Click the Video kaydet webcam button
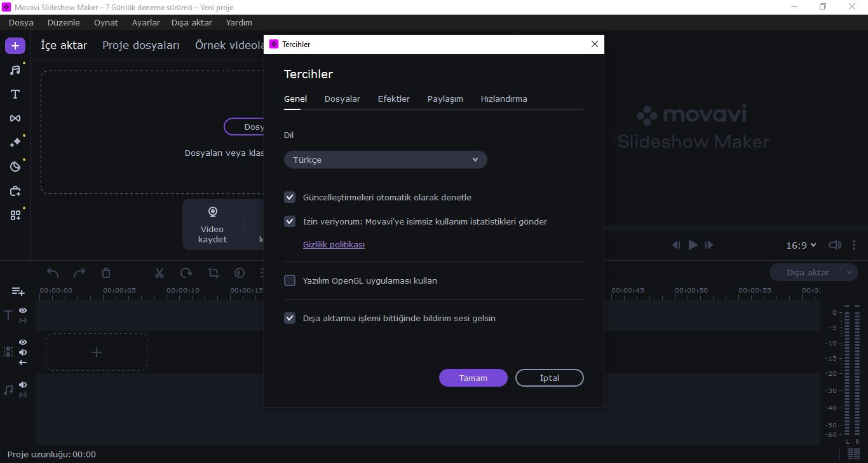This screenshot has width=868, height=463. tap(212, 225)
